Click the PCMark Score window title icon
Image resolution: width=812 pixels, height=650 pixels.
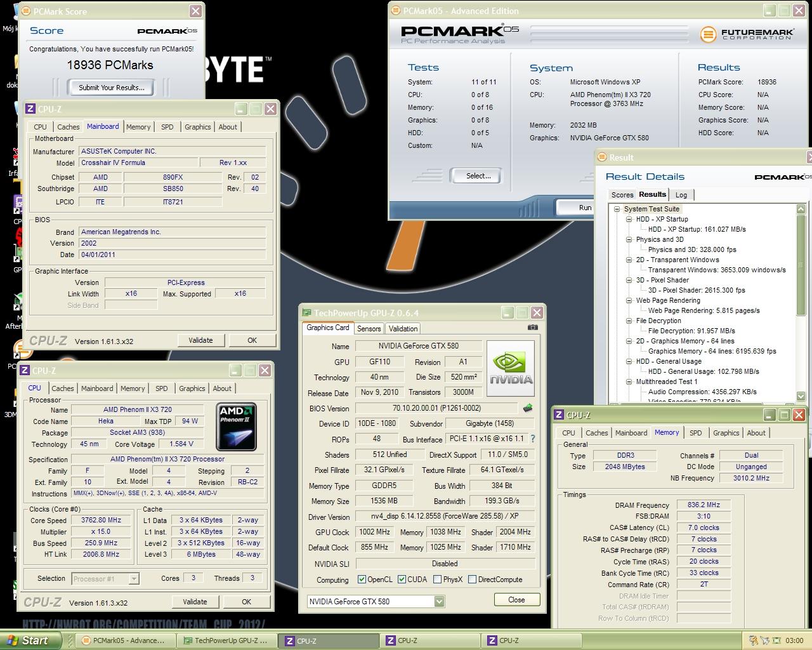click(x=25, y=11)
